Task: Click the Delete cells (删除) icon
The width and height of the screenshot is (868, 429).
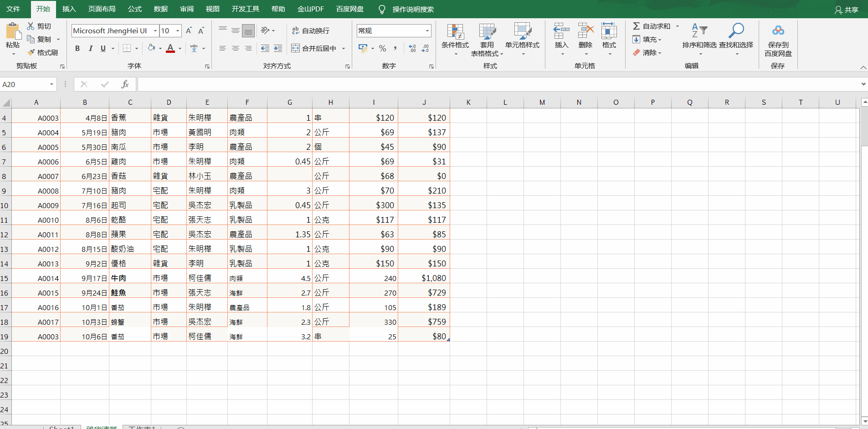Action: [586, 31]
